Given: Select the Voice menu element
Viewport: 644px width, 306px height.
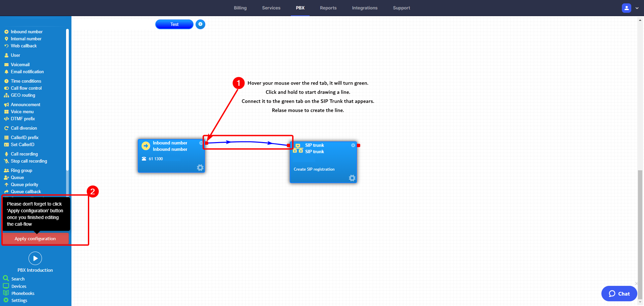Looking at the screenshot, I should [22, 112].
